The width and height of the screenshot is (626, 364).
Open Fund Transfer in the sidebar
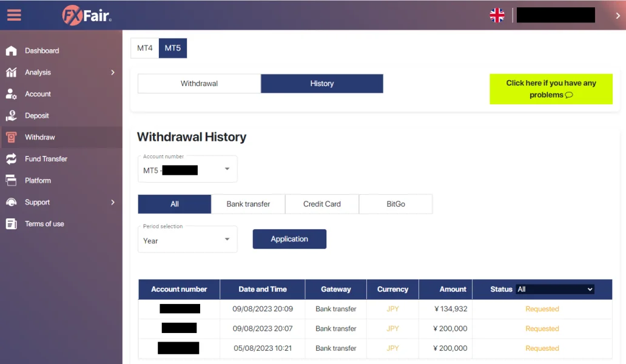tap(46, 159)
